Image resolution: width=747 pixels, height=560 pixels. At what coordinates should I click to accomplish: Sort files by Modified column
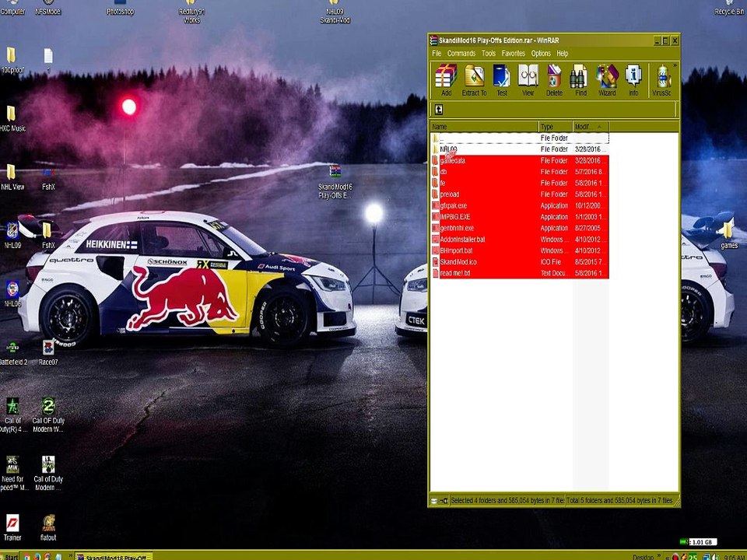591,127
